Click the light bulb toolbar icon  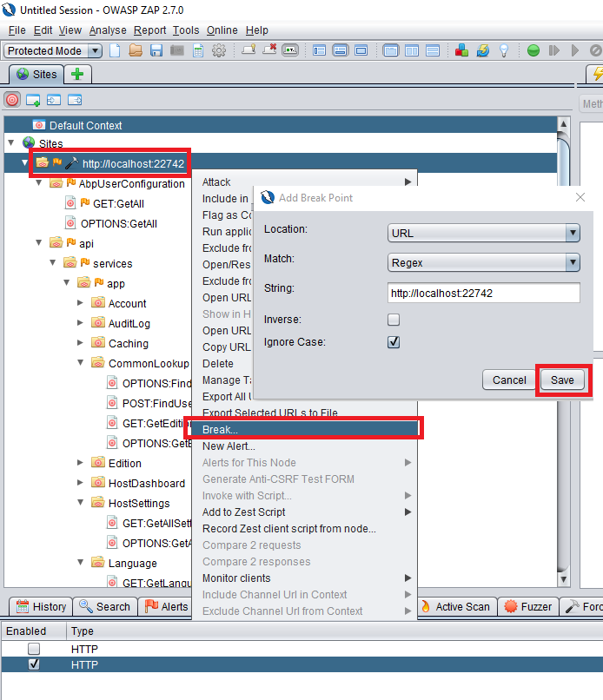pyautogui.click(x=504, y=50)
